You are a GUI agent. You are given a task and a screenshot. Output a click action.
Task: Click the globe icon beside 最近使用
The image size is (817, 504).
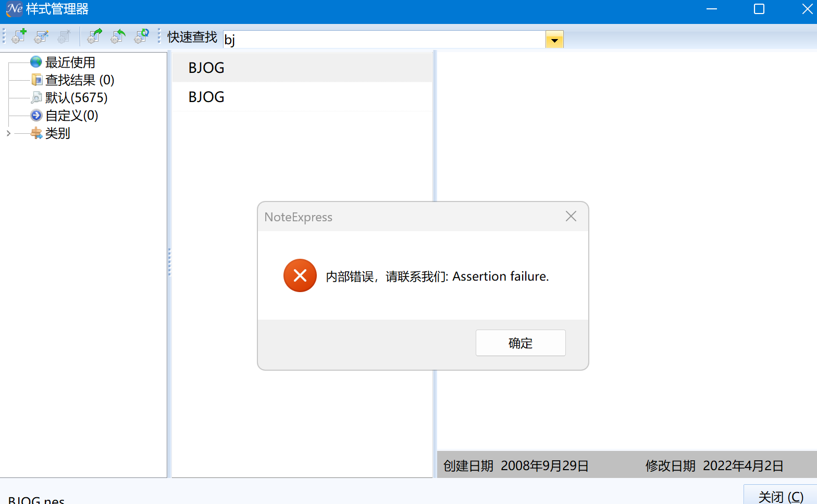pos(36,62)
